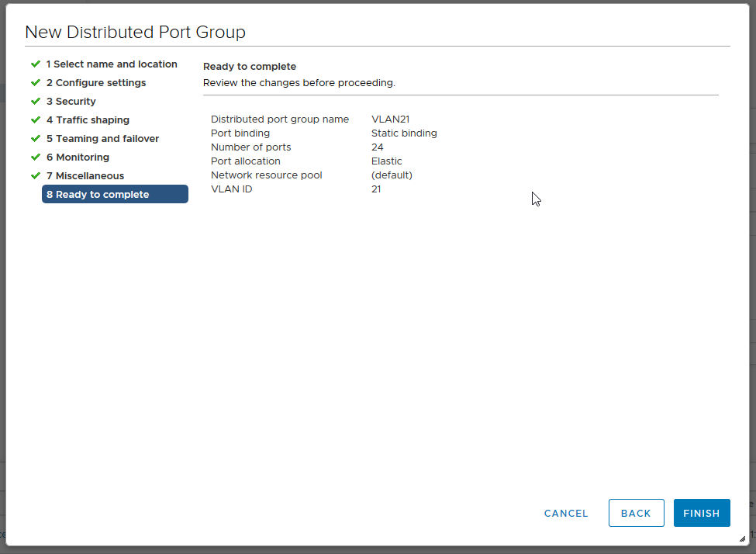Open the Teaming and failover step
The image size is (756, 554).
104,138
